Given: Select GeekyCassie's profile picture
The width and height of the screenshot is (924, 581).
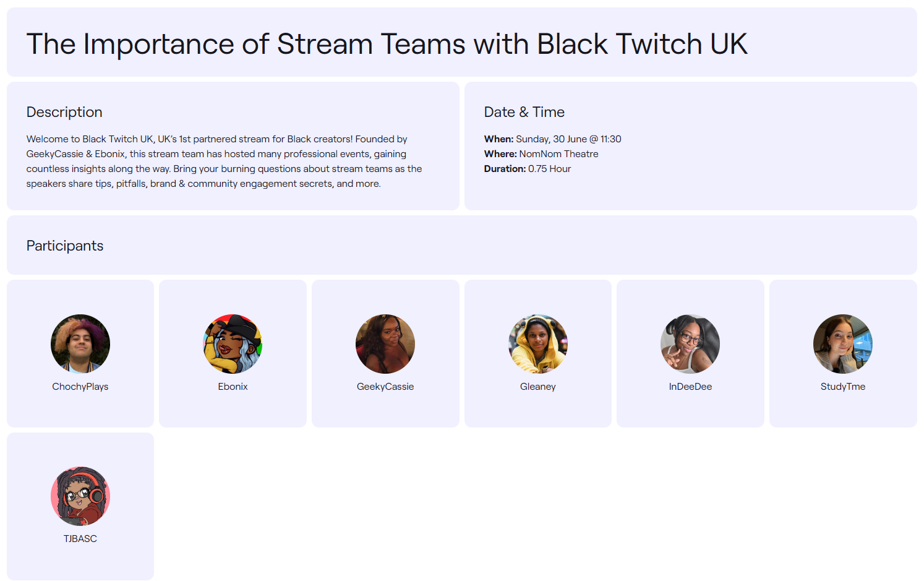Looking at the screenshot, I should click(385, 344).
